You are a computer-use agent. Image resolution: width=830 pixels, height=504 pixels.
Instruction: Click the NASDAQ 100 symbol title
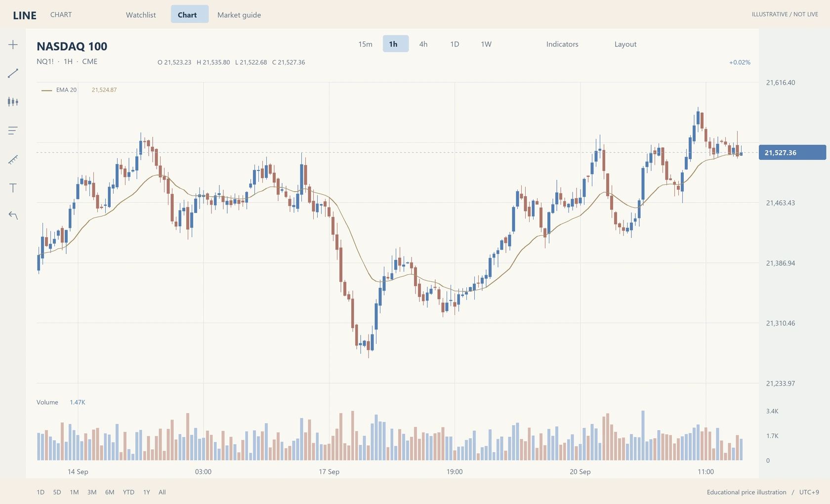[x=72, y=46]
